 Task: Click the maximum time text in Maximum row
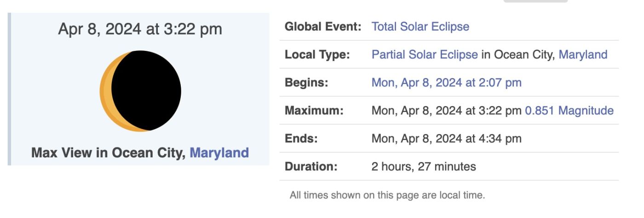(446, 111)
